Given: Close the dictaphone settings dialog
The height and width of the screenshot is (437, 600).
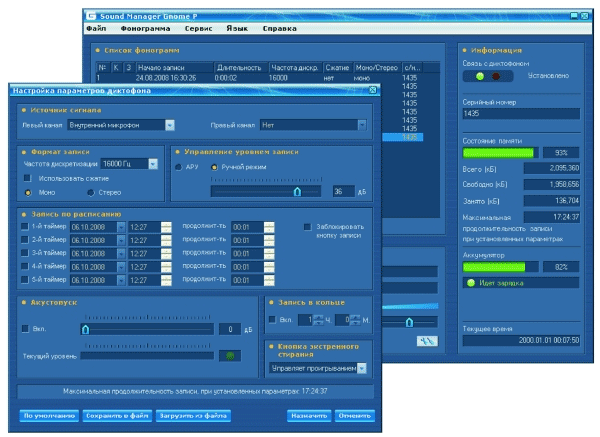Looking at the screenshot, I should pos(372,90).
